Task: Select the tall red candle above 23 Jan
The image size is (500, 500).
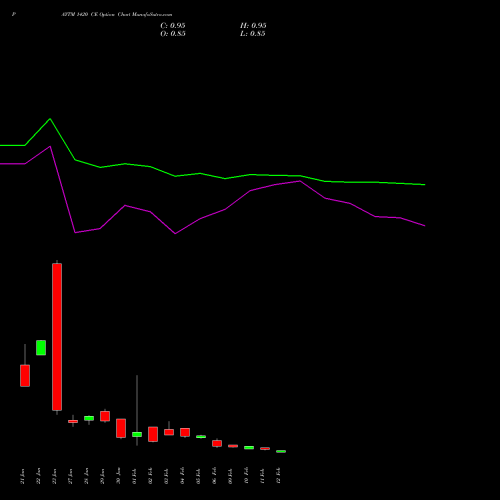Action: coord(57,337)
